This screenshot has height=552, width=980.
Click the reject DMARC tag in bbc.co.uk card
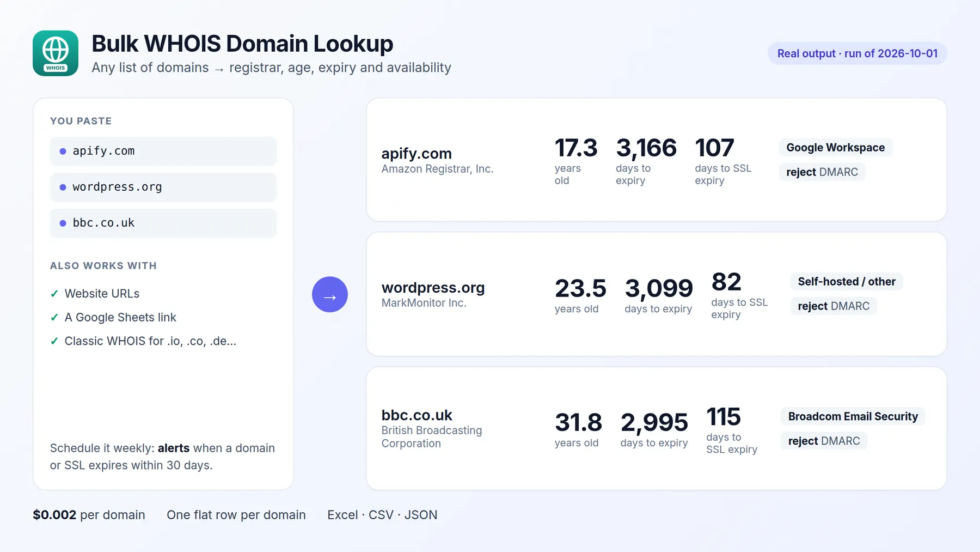point(824,441)
